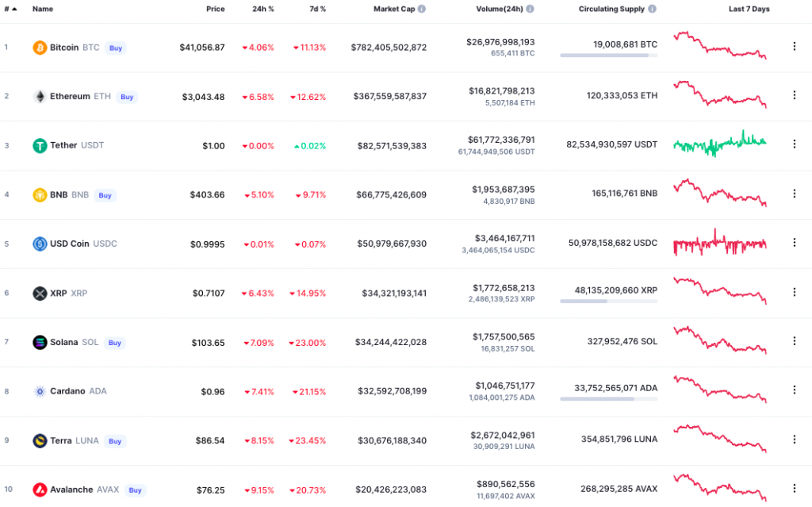Open Volume(24h) info tooltip icon

[530, 9]
